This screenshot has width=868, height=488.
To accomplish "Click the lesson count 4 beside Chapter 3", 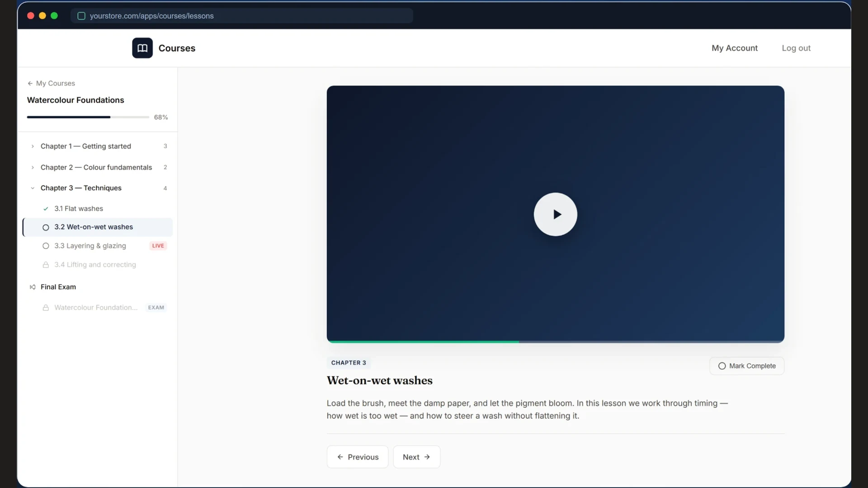I will [x=165, y=188].
